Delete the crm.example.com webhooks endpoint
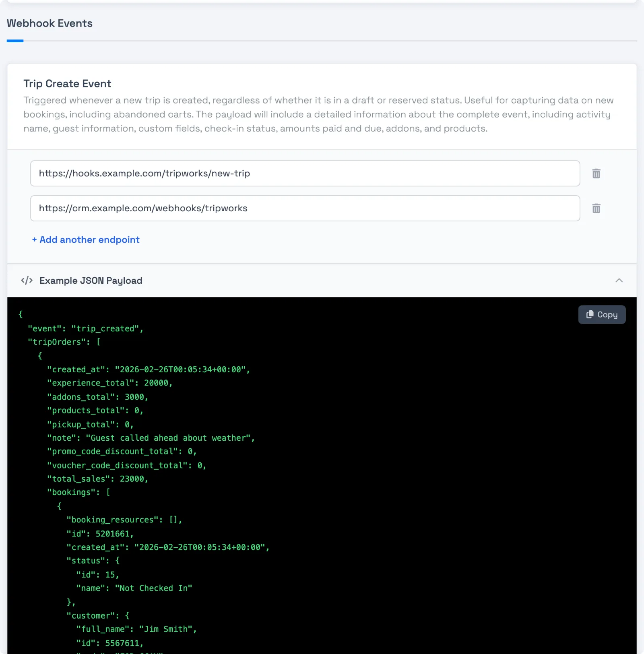 pos(596,208)
